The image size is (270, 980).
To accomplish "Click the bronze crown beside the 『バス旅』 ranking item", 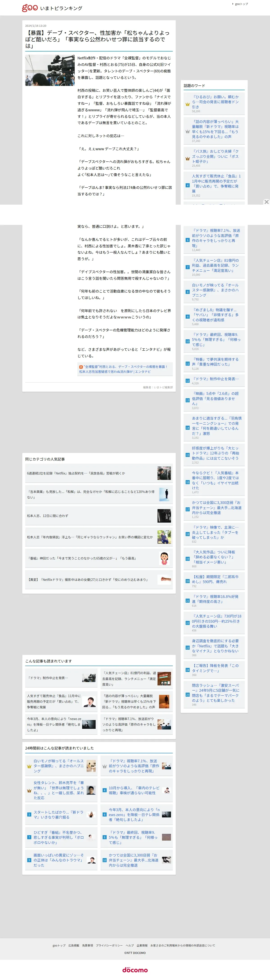I will 187,159.
